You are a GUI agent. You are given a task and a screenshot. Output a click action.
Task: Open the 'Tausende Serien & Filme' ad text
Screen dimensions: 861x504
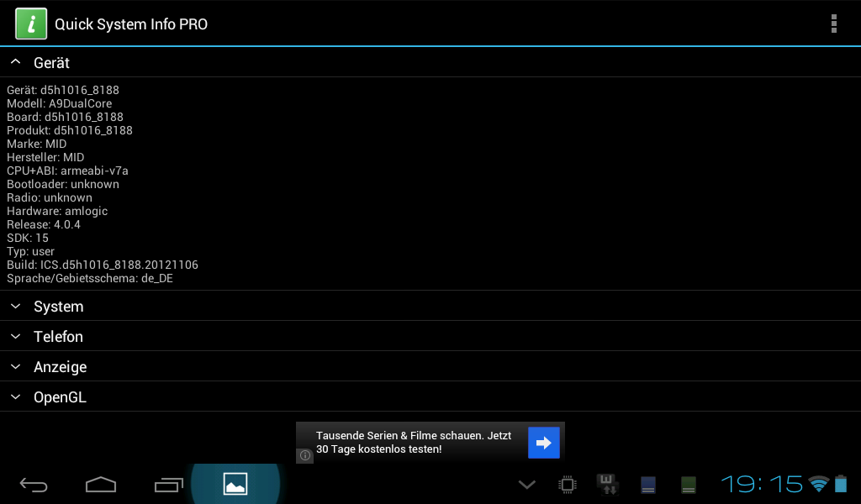click(414, 442)
